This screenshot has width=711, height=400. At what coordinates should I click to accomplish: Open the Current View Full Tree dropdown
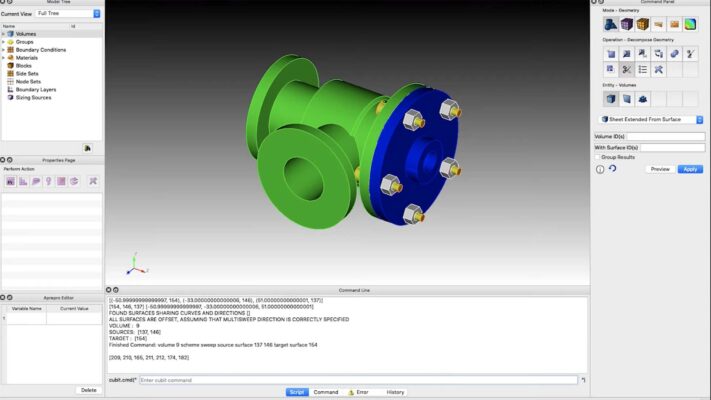click(68, 14)
